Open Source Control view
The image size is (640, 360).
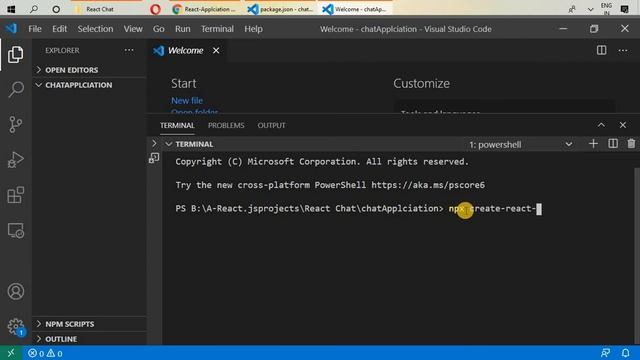click(16, 124)
